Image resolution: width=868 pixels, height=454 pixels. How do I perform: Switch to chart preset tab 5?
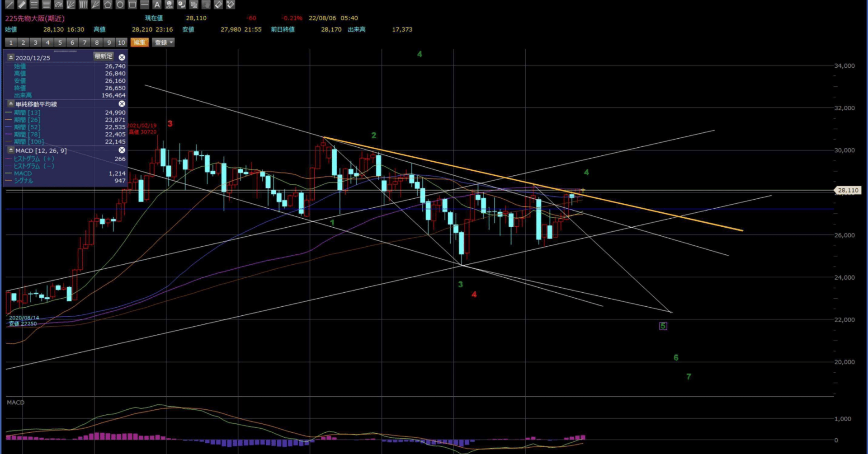(60, 42)
